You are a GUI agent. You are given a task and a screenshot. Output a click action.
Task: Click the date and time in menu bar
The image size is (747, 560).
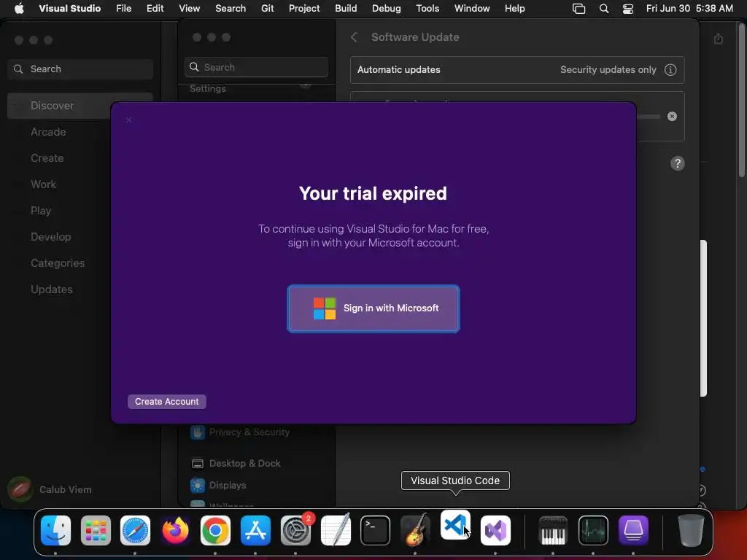[x=689, y=8]
